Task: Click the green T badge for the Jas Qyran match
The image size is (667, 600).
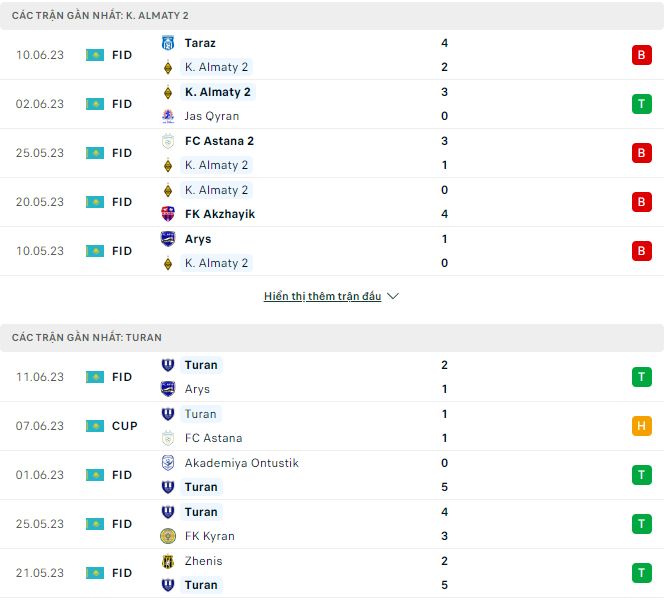Action: pyautogui.click(x=641, y=104)
